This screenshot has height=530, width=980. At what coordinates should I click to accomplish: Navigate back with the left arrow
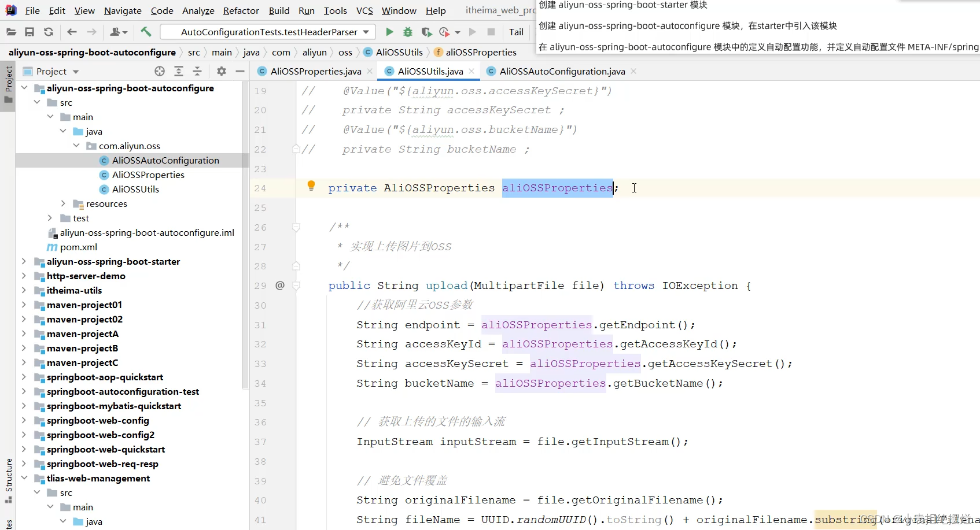click(x=72, y=32)
